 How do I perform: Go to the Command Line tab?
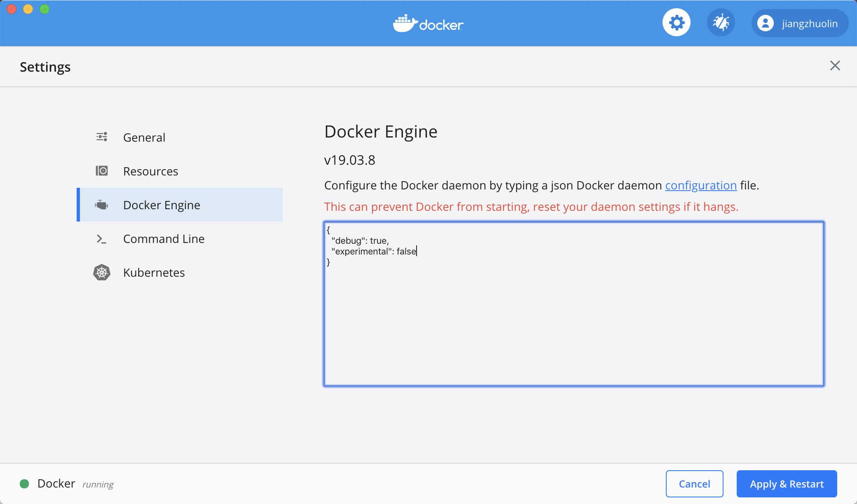180,238
